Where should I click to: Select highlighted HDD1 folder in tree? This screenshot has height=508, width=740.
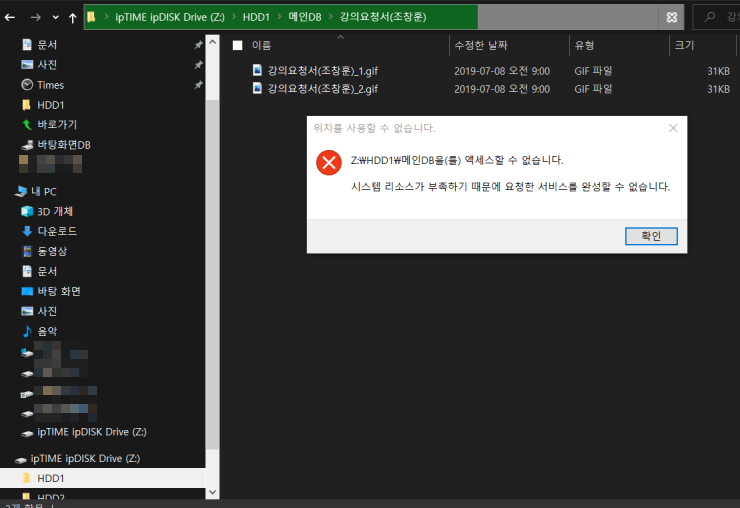[102, 478]
